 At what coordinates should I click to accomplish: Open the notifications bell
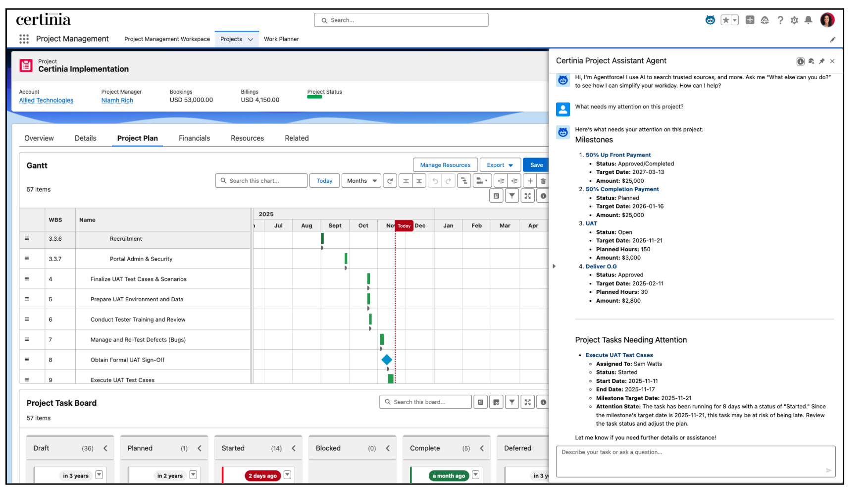[808, 20]
